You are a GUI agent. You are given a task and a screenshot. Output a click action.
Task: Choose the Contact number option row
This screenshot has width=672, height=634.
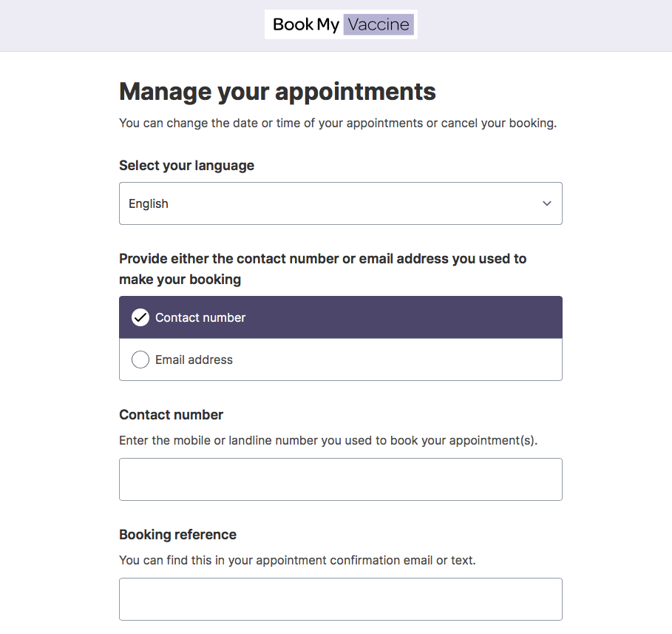341,317
